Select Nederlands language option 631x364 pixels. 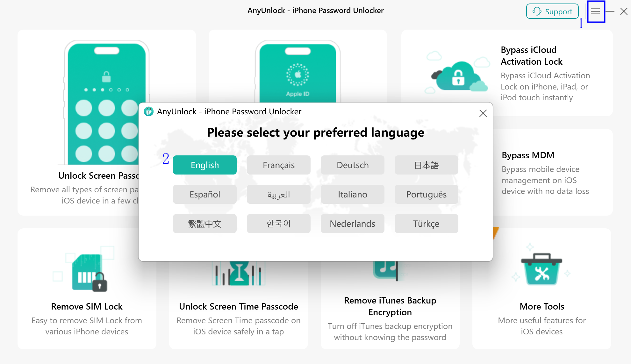[352, 223]
